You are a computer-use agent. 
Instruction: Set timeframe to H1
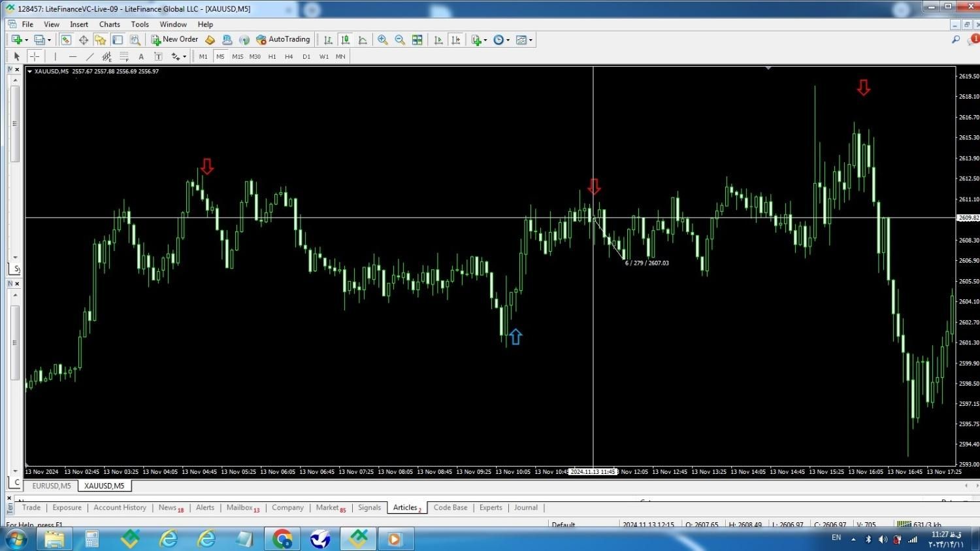pos(272,57)
